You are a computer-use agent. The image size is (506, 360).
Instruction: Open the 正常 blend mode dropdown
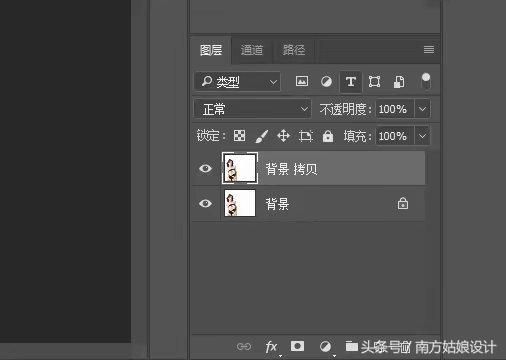pos(252,109)
